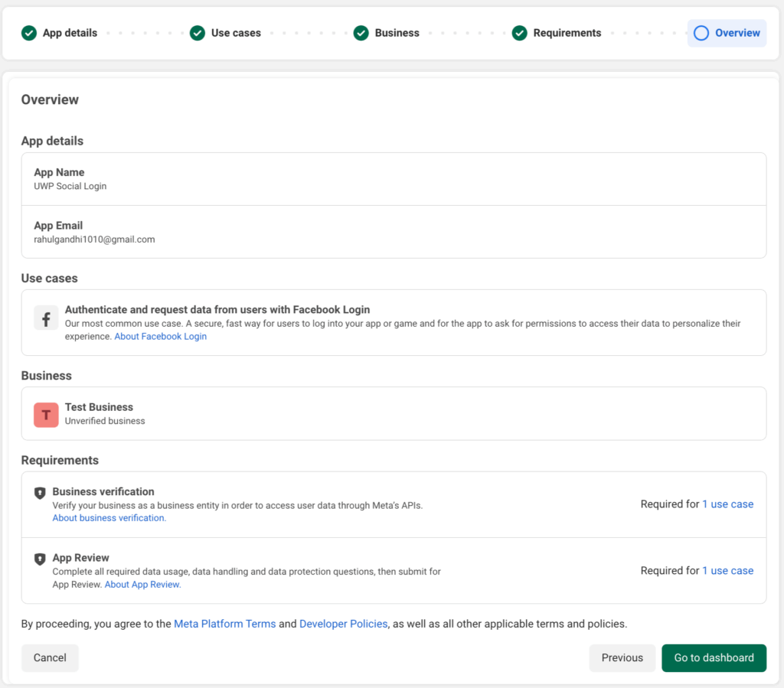Open the Meta Platform Terms link
The height and width of the screenshot is (688, 784).
(224, 624)
